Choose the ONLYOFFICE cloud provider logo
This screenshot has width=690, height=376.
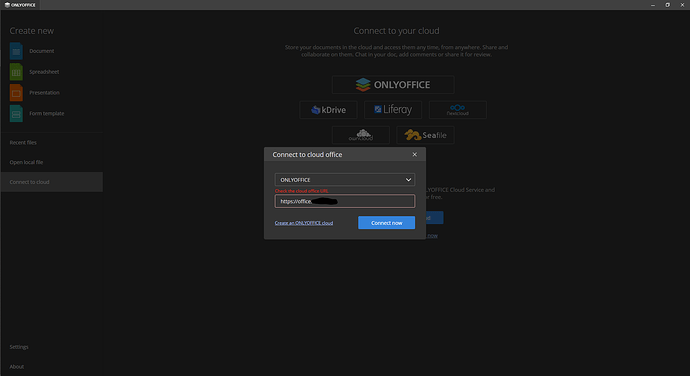393,85
